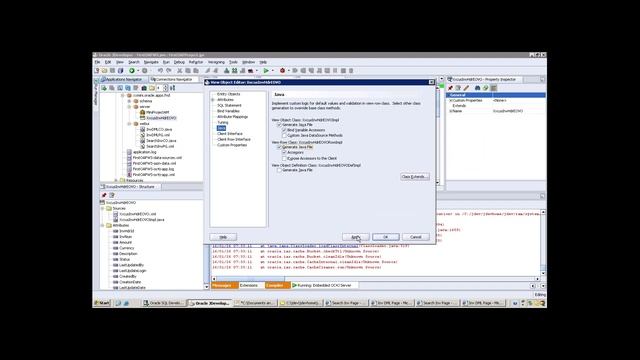640x360 pixels.
Task: Switch to the Connections Navigator tab
Action: pyautogui.click(x=173, y=79)
